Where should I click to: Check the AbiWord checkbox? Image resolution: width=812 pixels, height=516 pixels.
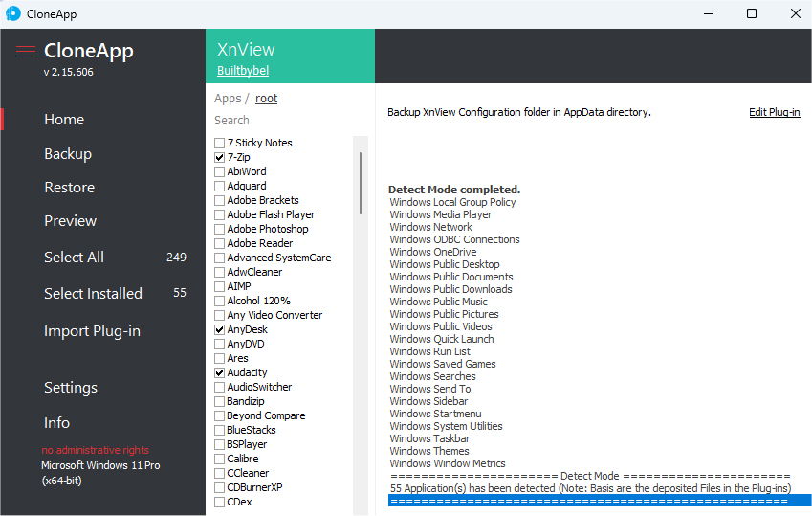(220, 171)
